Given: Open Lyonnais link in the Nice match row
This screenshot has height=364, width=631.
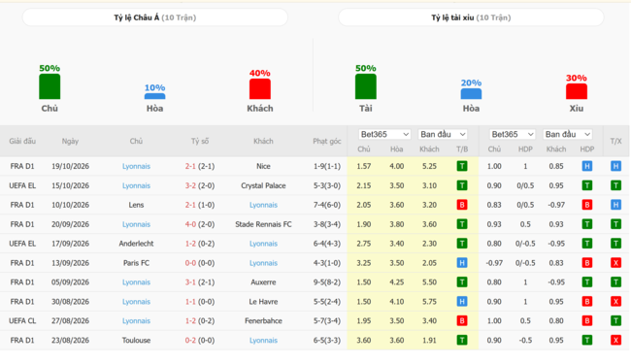Looking at the screenshot, I should [136, 166].
